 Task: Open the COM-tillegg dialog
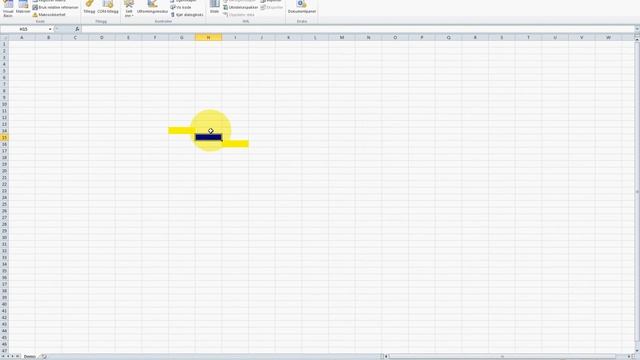coord(108,8)
